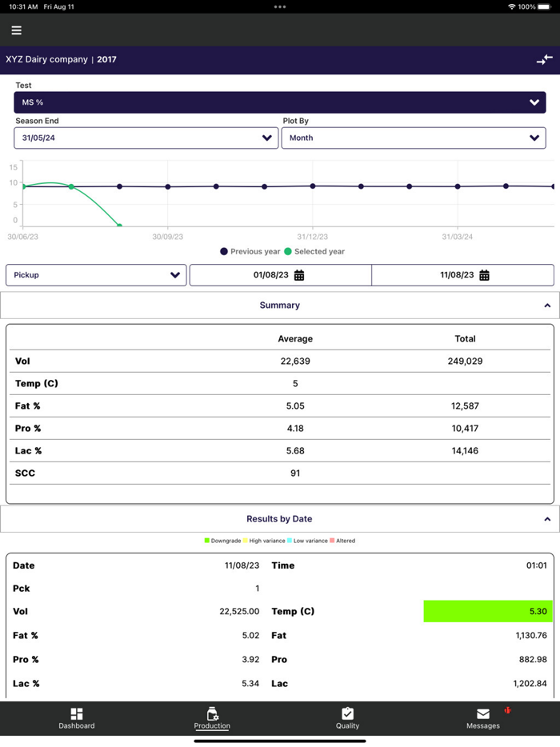Tap the previous year point near 30/09/23
560x747 pixels.
click(168, 187)
